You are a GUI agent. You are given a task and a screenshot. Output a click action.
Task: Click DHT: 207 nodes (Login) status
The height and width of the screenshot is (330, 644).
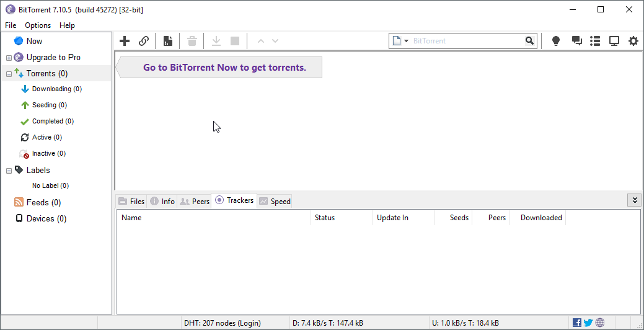pos(222,323)
